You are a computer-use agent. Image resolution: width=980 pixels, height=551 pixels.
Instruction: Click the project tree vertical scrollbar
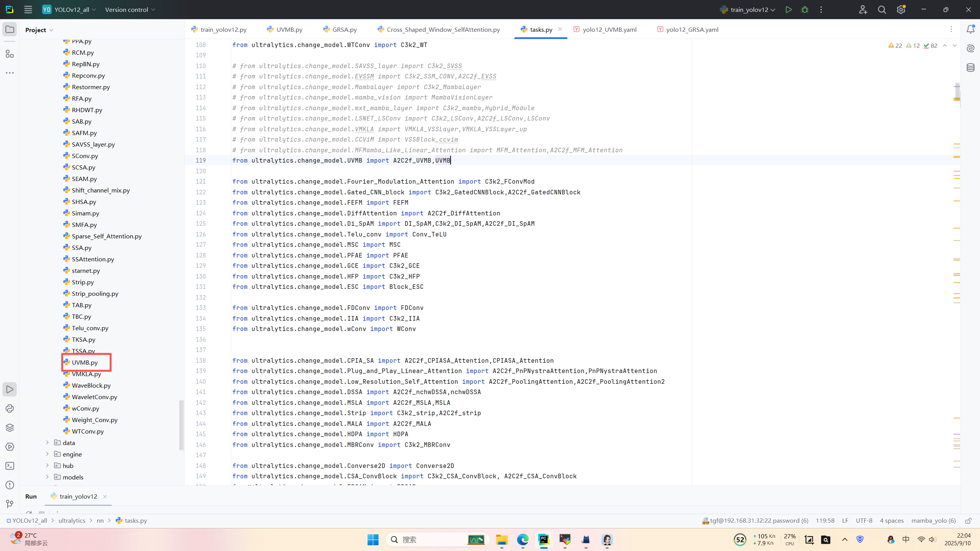click(x=181, y=425)
